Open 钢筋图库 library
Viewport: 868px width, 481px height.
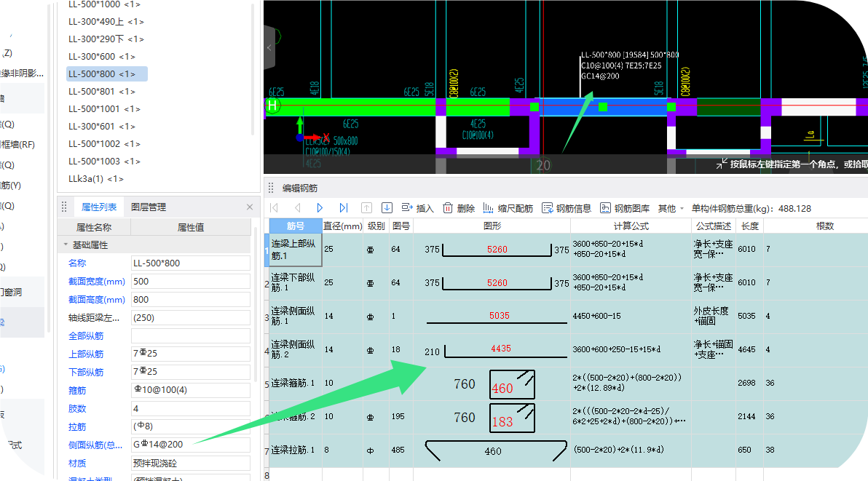[625, 208]
